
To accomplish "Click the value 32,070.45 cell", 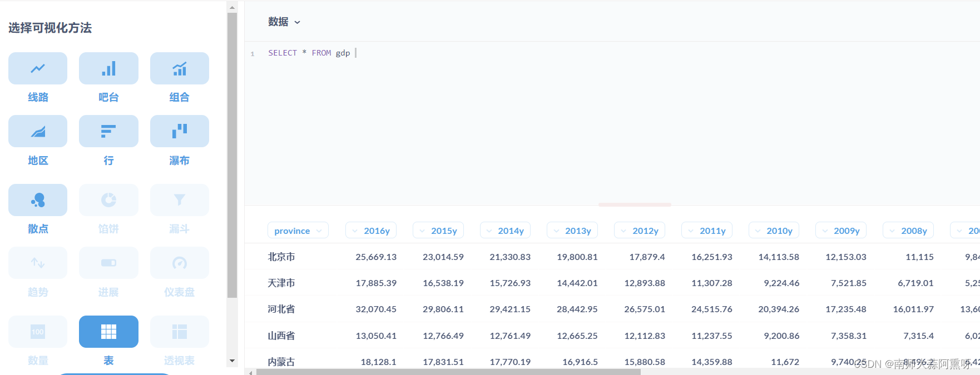I will click(x=376, y=309).
